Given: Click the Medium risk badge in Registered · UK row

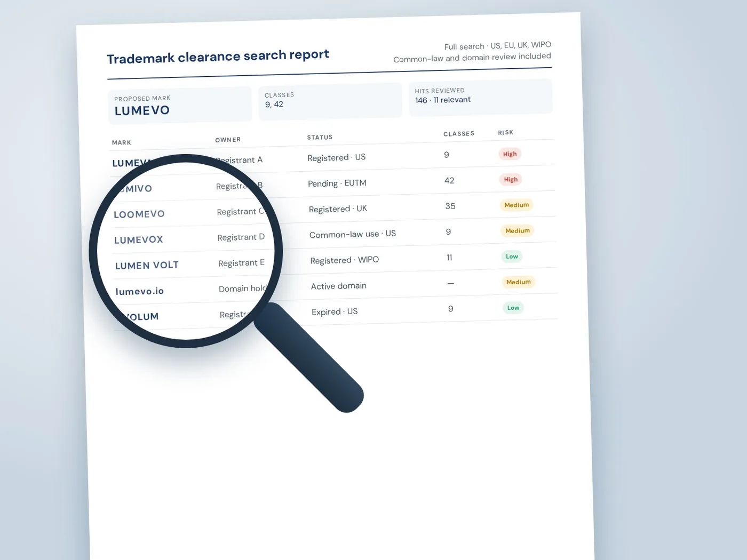Looking at the screenshot, I should click(517, 205).
